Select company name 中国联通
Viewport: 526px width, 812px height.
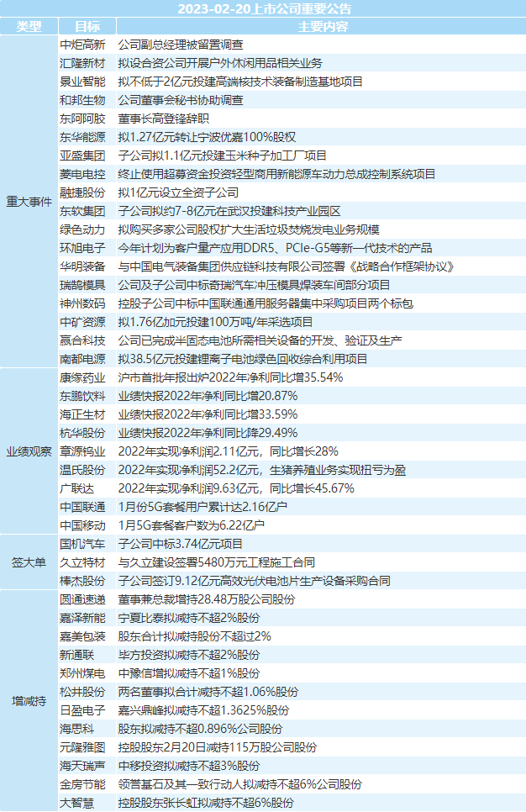click(82, 507)
